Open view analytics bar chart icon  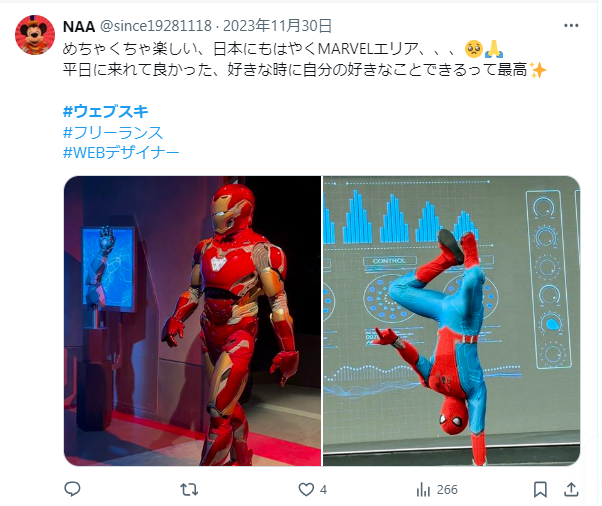423,489
